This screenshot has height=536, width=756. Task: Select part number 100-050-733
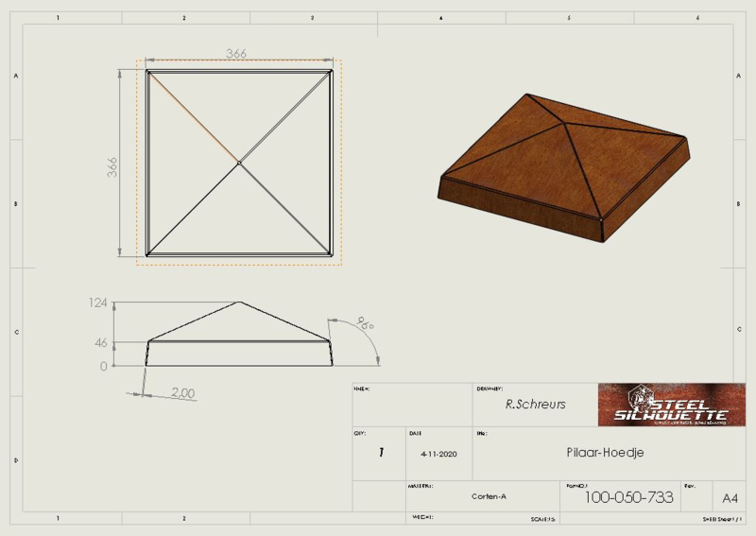pos(628,497)
